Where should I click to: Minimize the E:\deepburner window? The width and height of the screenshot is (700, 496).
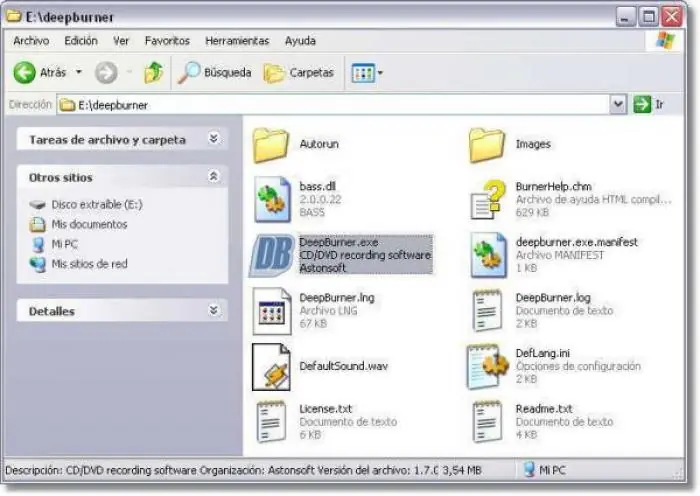coord(625,17)
